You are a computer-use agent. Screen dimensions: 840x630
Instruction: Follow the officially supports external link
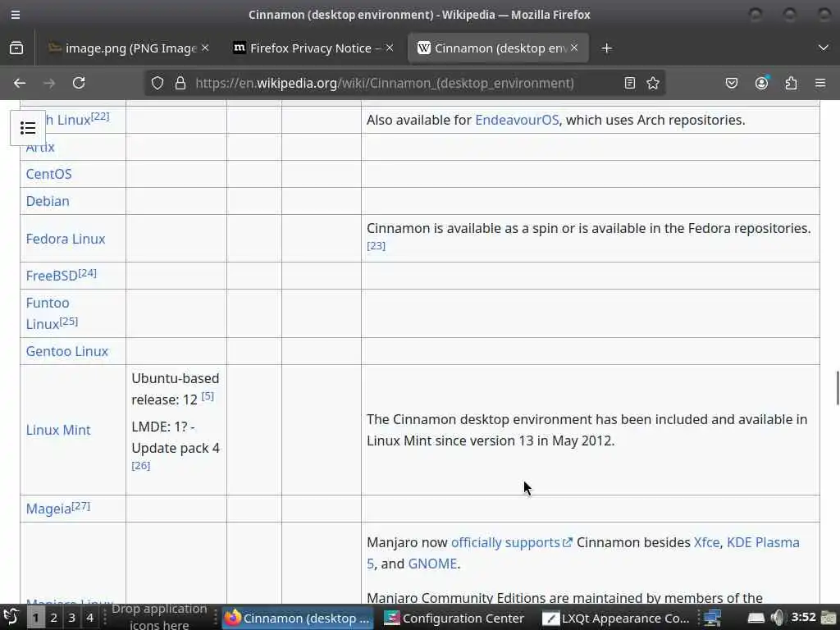[x=512, y=543]
